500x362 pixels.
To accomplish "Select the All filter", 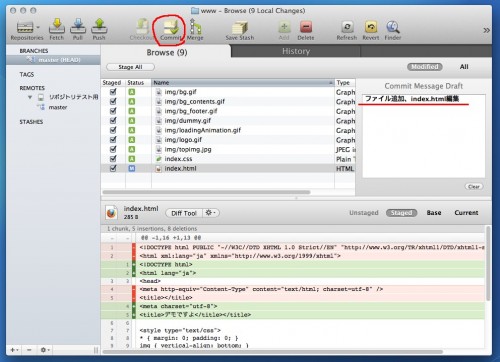I will [464, 67].
